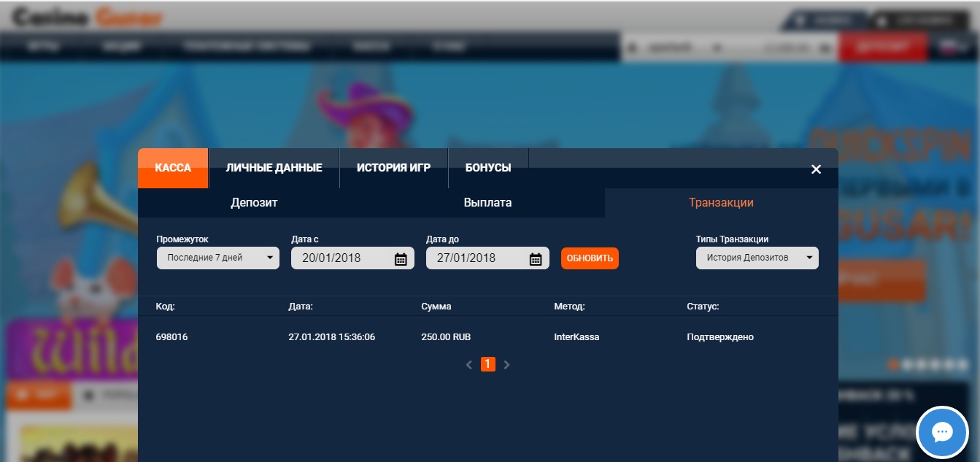
Task: Open the Типы Транзакции dropdown (История Депозитов)
Action: [x=757, y=258]
